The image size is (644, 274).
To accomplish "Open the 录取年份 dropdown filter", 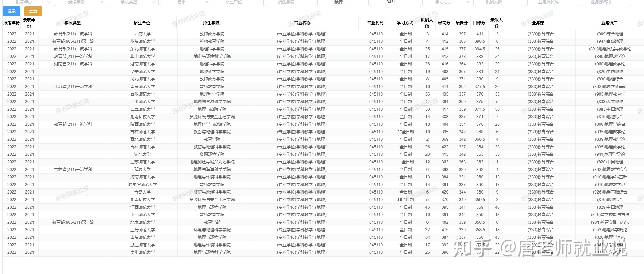I will coord(80,2).
